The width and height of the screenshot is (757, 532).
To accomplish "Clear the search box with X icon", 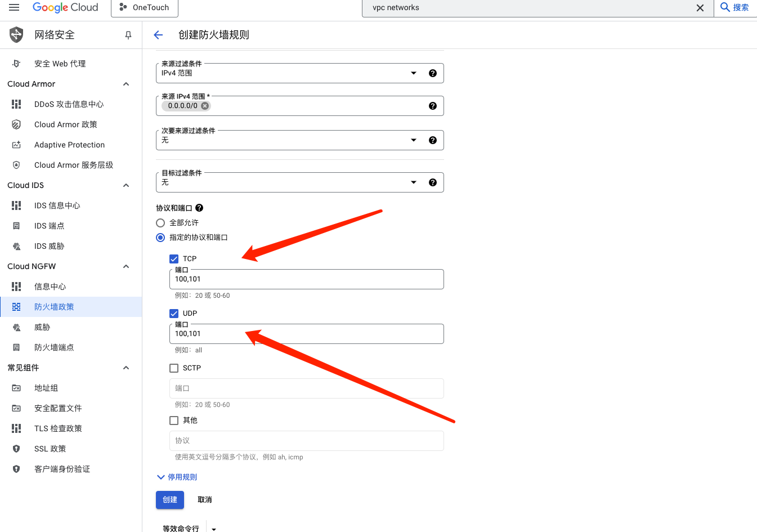I will click(x=700, y=8).
